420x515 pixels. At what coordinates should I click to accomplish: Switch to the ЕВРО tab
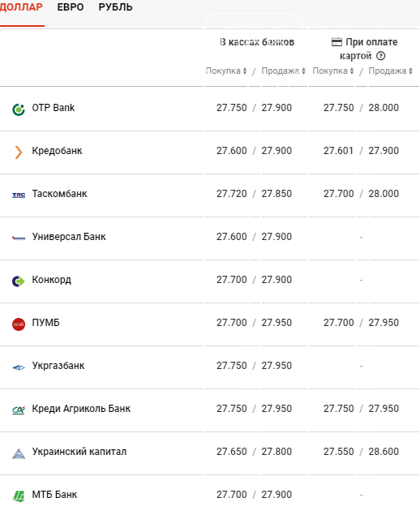[x=71, y=7]
